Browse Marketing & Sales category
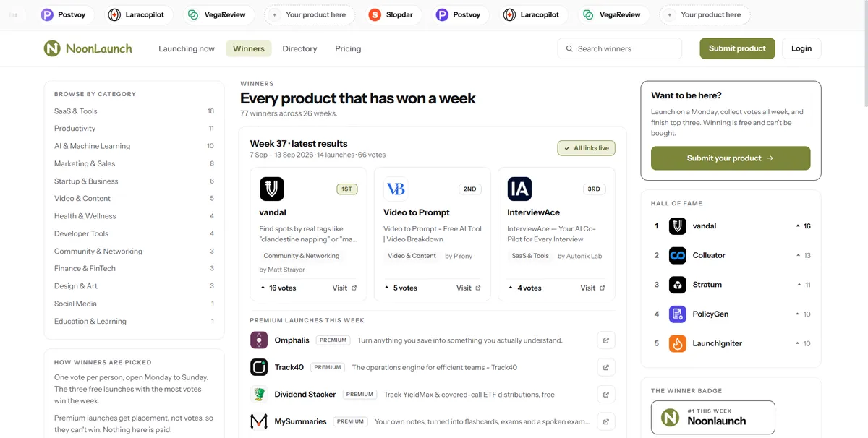This screenshot has height=438, width=868. tap(134, 163)
